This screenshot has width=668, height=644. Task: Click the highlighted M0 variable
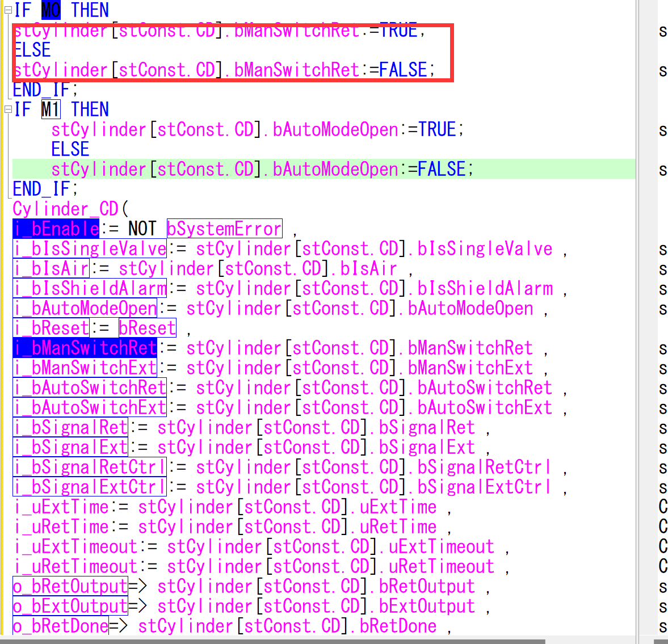(x=51, y=10)
